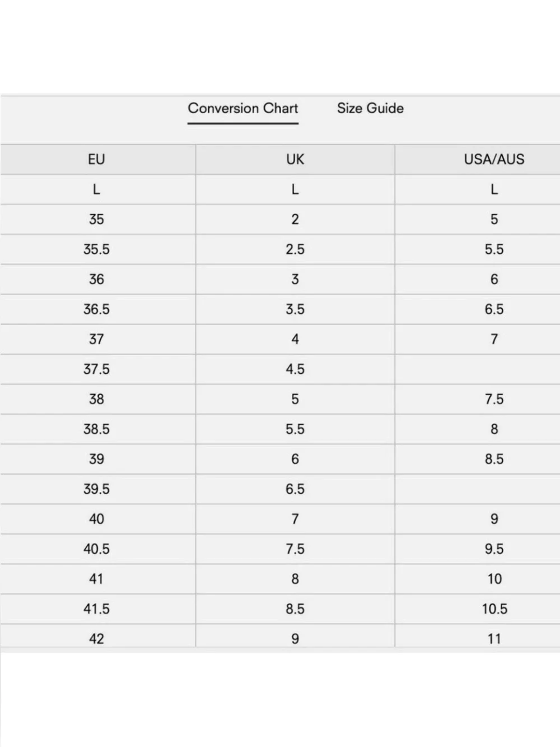Image resolution: width=560 pixels, height=747 pixels.
Task: Select EU size 42 cell
Action: tap(97, 638)
